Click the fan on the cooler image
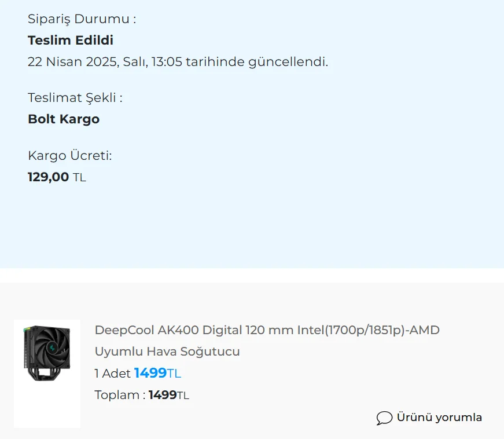Screen dimensions: 504x439 click(x=53, y=349)
